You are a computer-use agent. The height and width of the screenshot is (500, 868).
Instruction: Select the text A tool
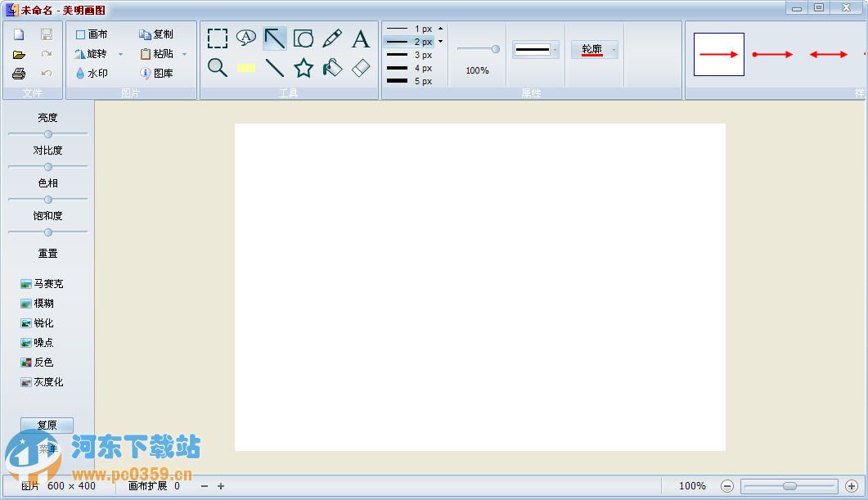[x=361, y=38]
